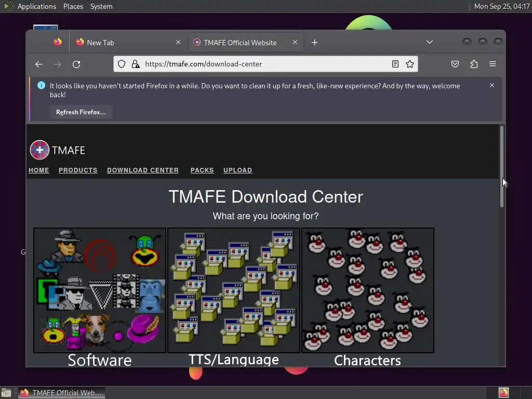Open the PRODUCTS navigation link
The width and height of the screenshot is (532, 399).
point(78,170)
